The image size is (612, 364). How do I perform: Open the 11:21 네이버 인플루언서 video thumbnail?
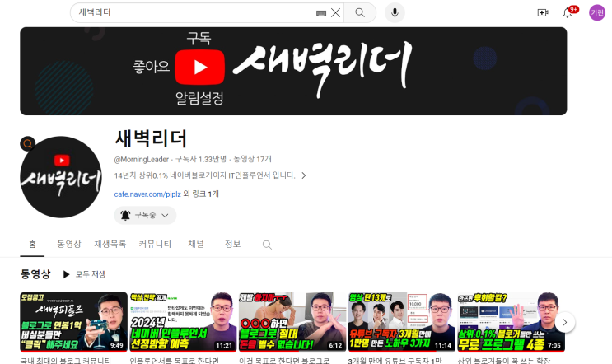pos(183,322)
